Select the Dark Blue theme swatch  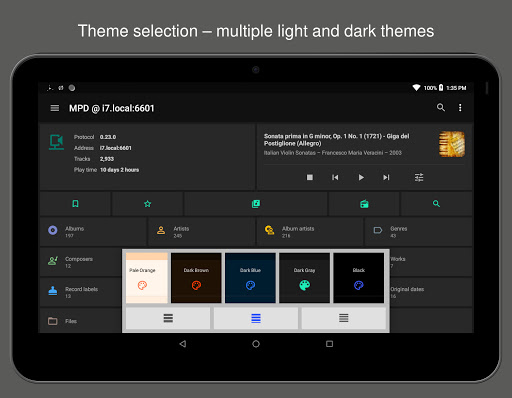[x=250, y=278]
